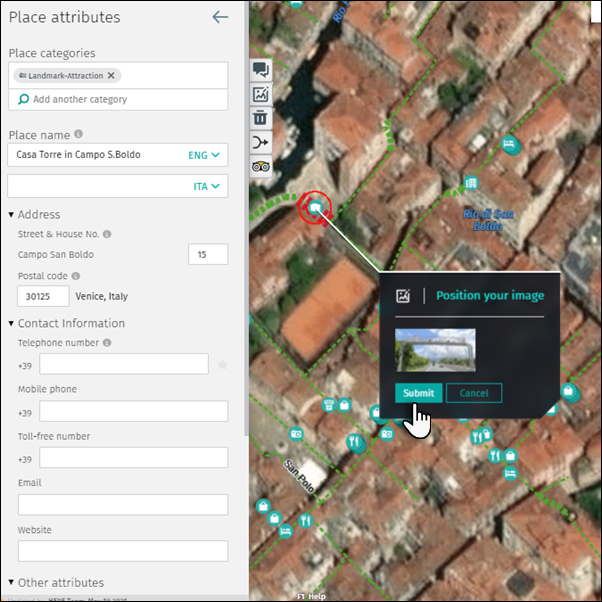This screenshot has width=602, height=602.
Task: Click the image icon in Position your image popup
Action: pos(403,296)
